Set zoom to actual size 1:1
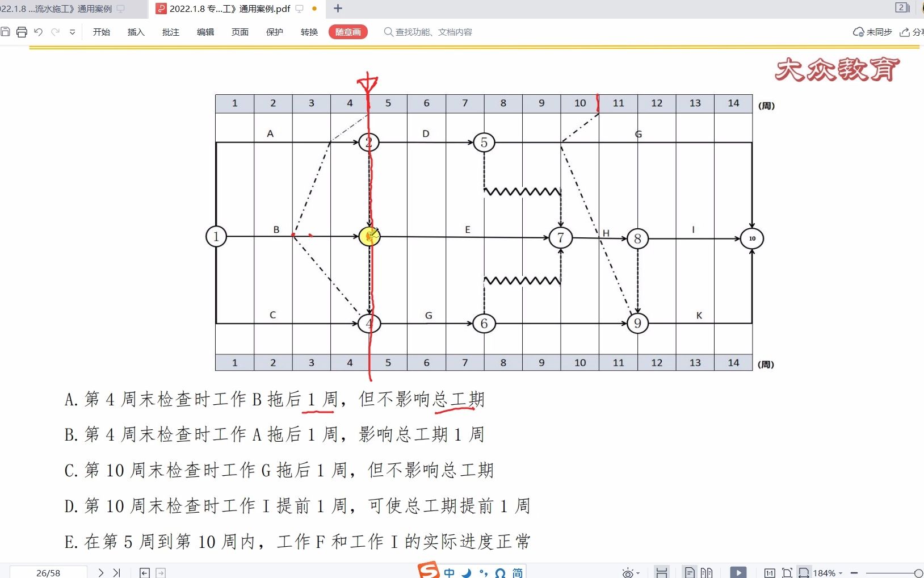 click(x=770, y=573)
